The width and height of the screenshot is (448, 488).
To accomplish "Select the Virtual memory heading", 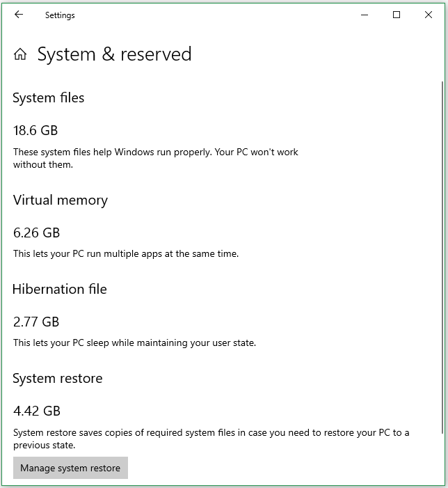I will tap(61, 200).
